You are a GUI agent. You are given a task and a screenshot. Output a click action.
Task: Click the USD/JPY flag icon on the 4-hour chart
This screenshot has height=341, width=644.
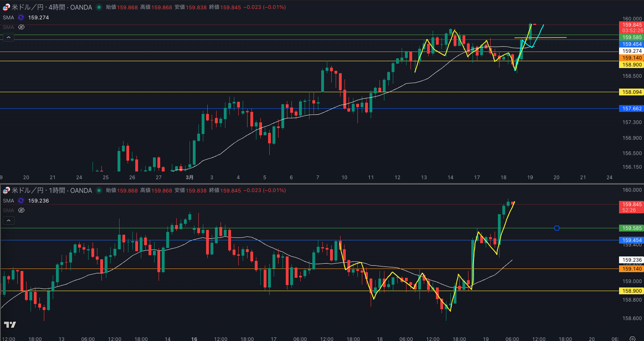(6, 7)
